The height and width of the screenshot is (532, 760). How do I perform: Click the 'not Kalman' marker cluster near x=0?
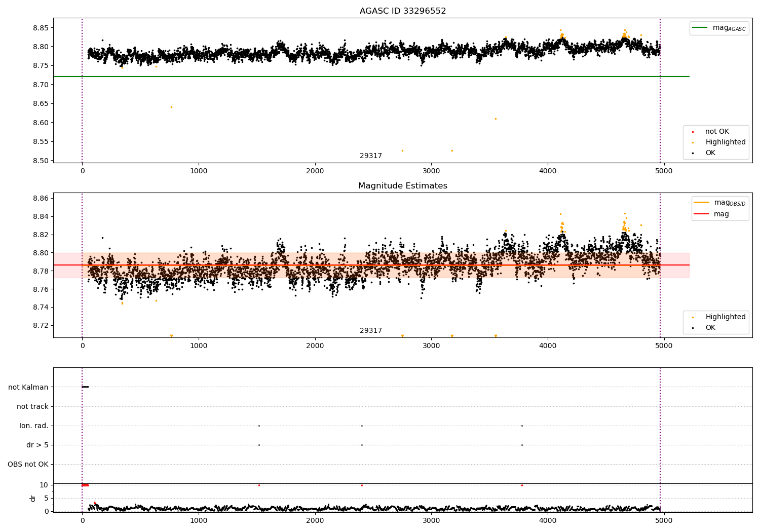point(85,387)
